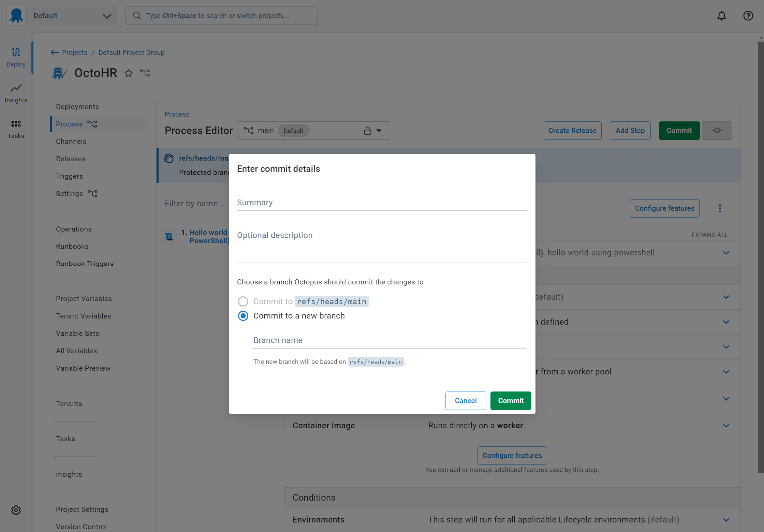Click the Octopus Deploy logo icon
The image size is (764, 532).
[x=16, y=16]
